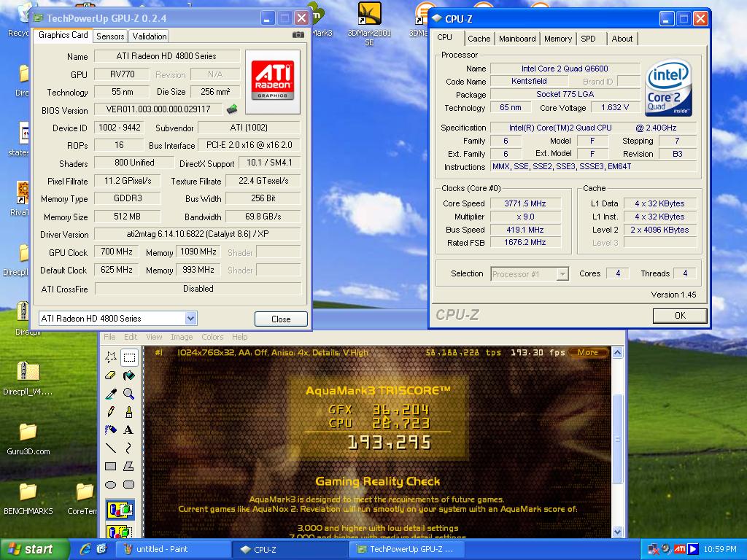Select the Rectangle shape tool
This screenshot has height=560, width=747.
point(111,466)
